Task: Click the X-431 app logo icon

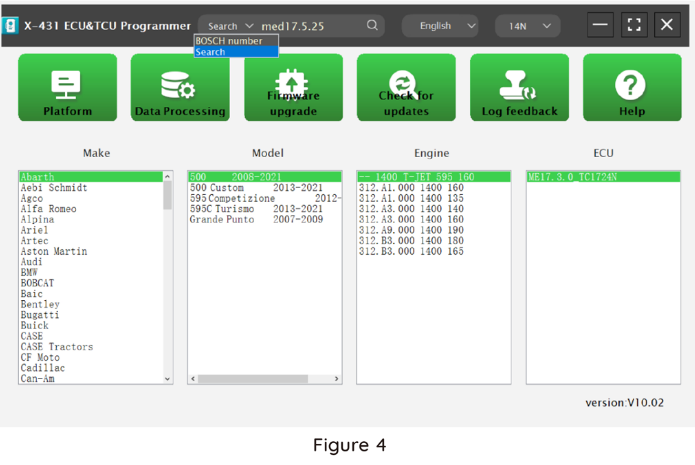Action: [10, 26]
